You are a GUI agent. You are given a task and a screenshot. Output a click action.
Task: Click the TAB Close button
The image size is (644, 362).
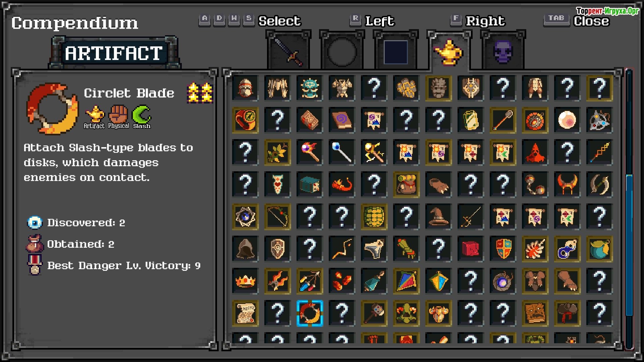point(577,20)
